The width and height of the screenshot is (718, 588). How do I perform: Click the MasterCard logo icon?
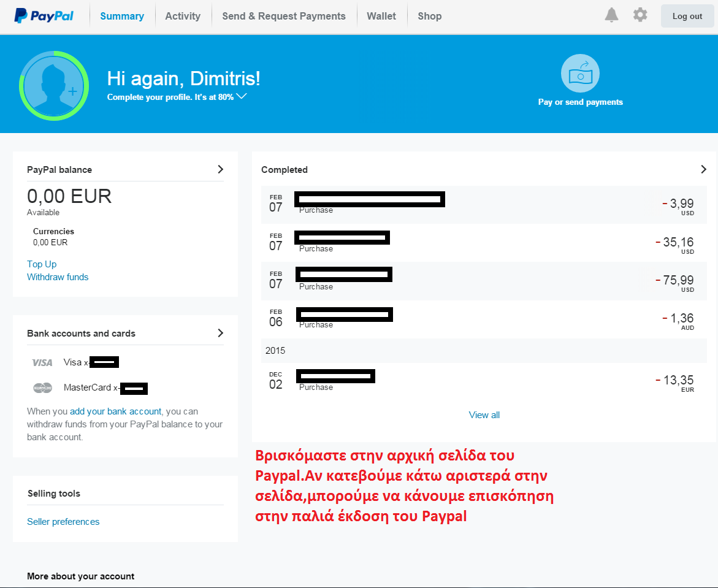42,388
